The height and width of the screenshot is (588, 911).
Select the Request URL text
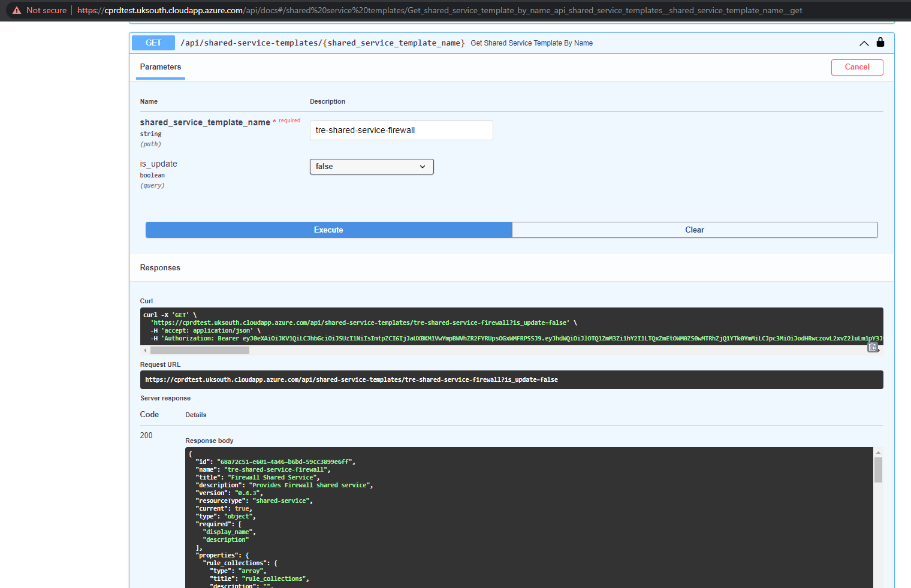(x=352, y=379)
